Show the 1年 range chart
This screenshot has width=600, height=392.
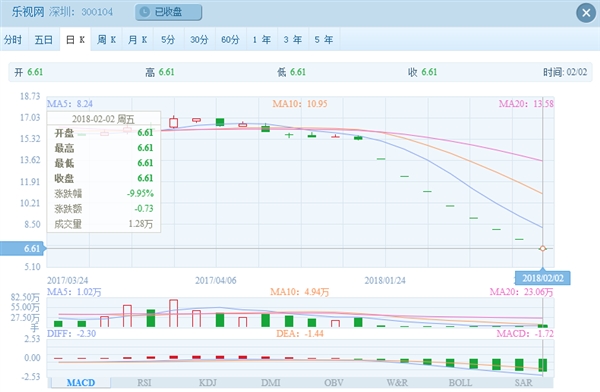pos(262,39)
